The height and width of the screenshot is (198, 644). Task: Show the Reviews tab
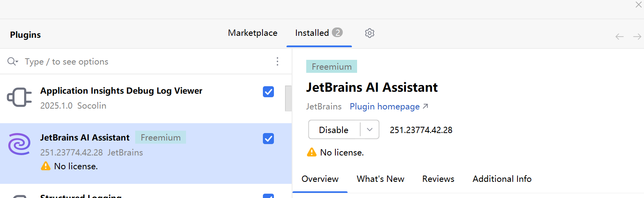pyautogui.click(x=438, y=179)
